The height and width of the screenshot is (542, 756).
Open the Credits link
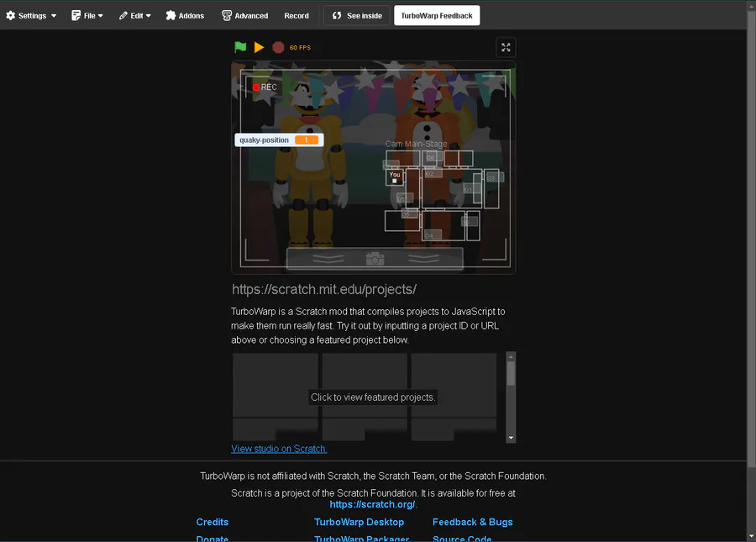(213, 522)
